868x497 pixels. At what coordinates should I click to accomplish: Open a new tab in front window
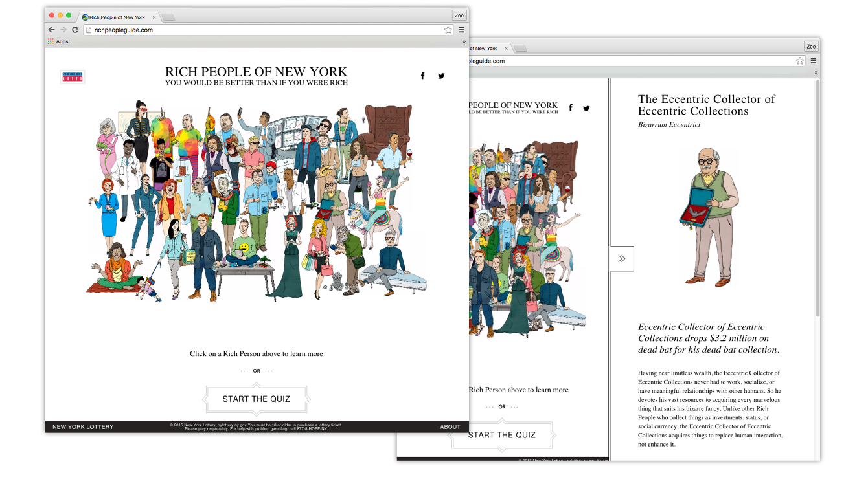tap(168, 17)
